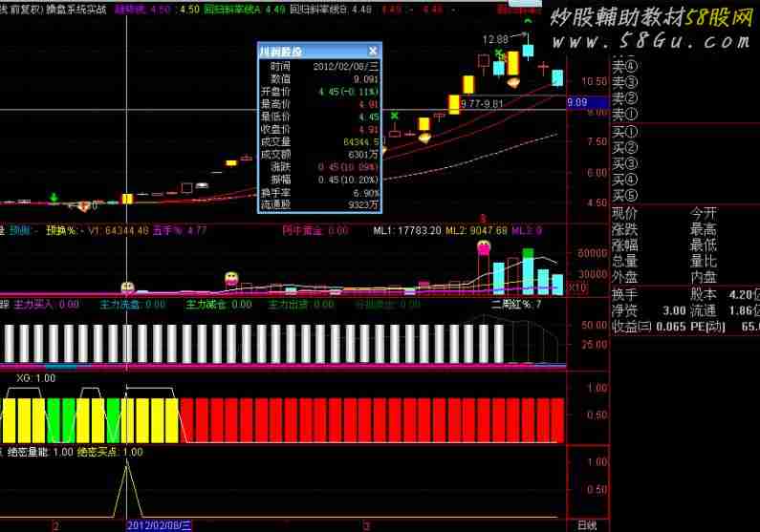Viewport: 760px width, 532px height.
Task: Click the X10 volume scale marker
Action: 576,287
